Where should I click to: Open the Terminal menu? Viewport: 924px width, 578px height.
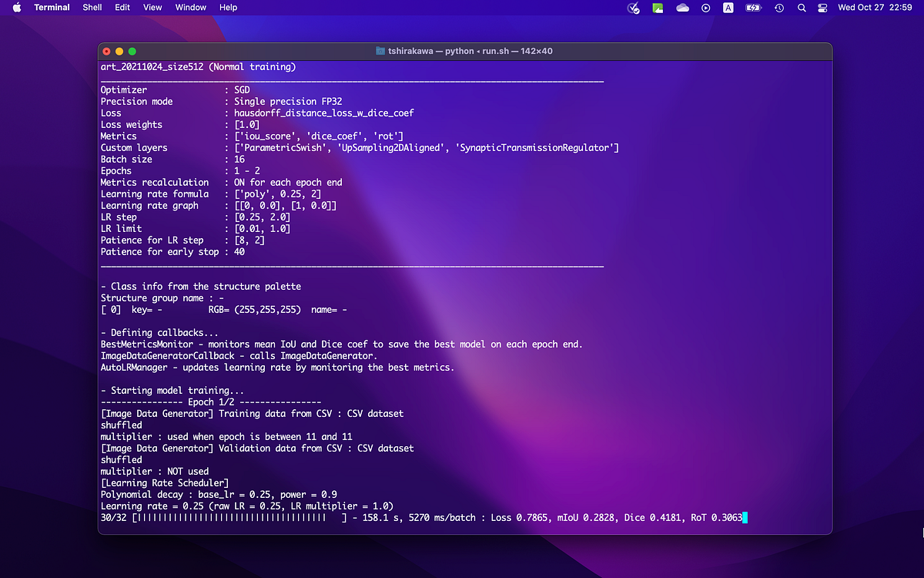(52, 8)
